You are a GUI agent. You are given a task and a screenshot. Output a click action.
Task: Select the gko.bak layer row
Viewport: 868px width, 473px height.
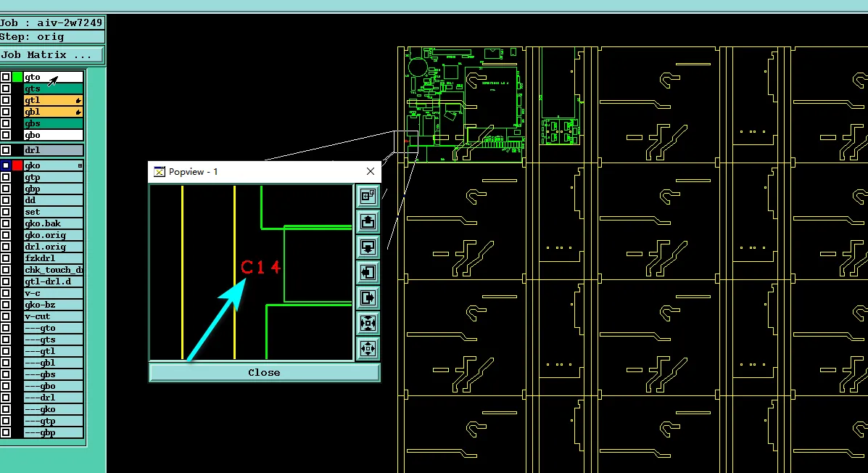click(x=53, y=223)
